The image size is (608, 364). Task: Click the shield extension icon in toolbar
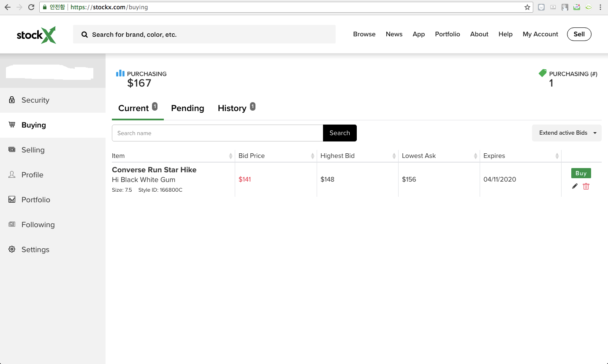[x=541, y=7]
